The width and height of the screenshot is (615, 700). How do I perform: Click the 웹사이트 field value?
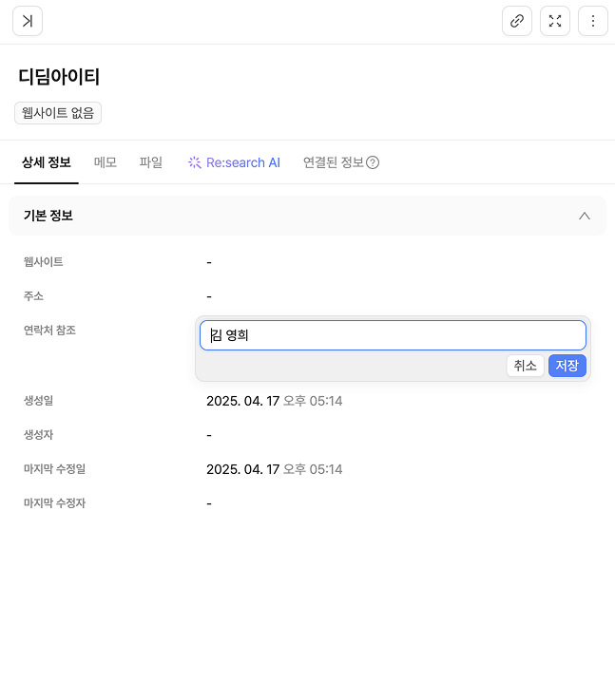click(209, 262)
